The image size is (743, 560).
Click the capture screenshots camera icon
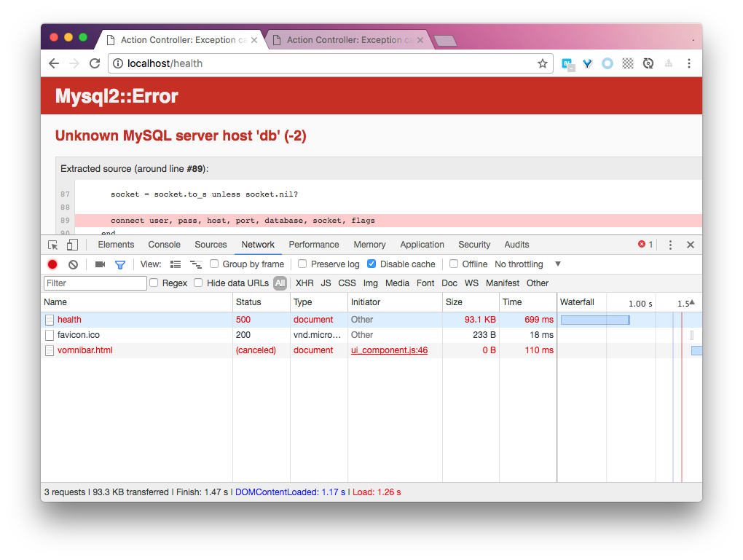(x=100, y=264)
